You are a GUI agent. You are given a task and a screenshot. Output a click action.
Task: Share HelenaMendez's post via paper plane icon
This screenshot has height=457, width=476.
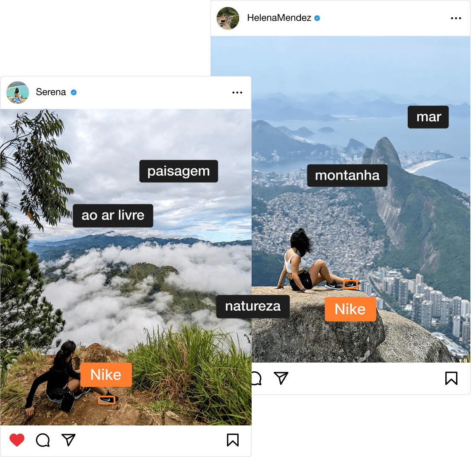tap(281, 378)
